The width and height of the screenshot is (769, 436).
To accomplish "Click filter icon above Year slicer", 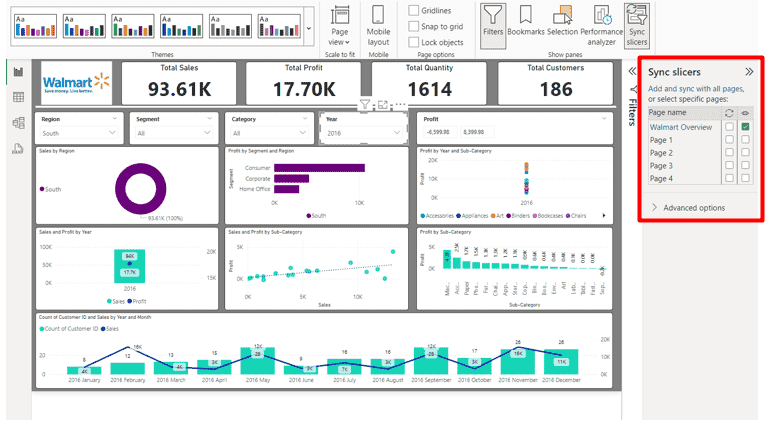I will pos(365,104).
